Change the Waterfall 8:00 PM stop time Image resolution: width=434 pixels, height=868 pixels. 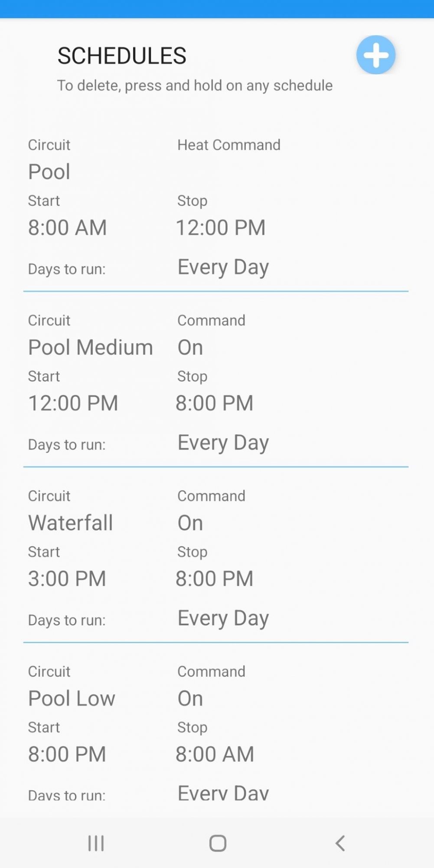(x=215, y=579)
